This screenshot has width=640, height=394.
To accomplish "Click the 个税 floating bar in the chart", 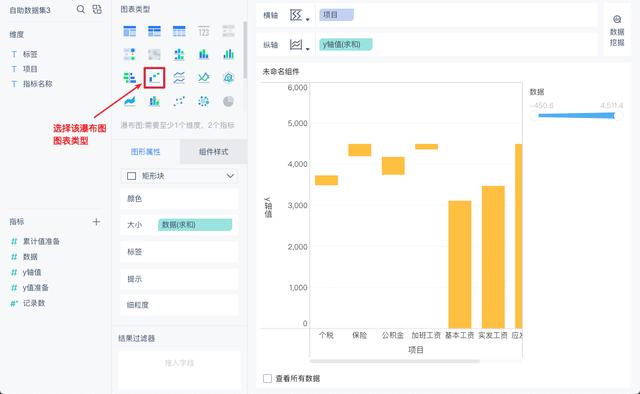I will pos(327,180).
